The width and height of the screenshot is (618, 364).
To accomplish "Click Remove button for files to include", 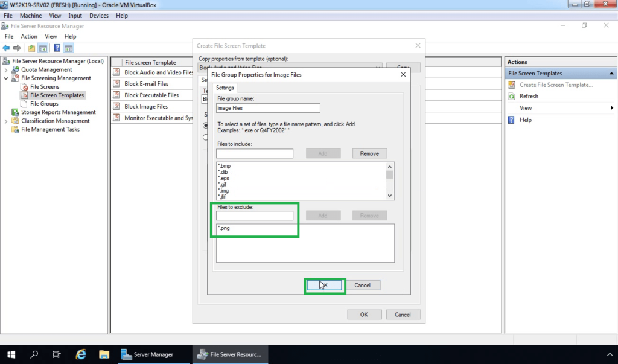I will pos(369,153).
